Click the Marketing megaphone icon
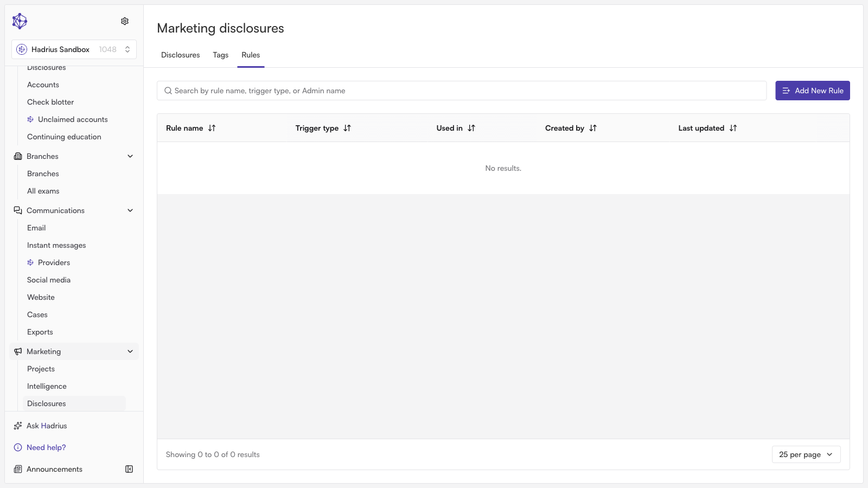This screenshot has width=868, height=488. coord(18,351)
